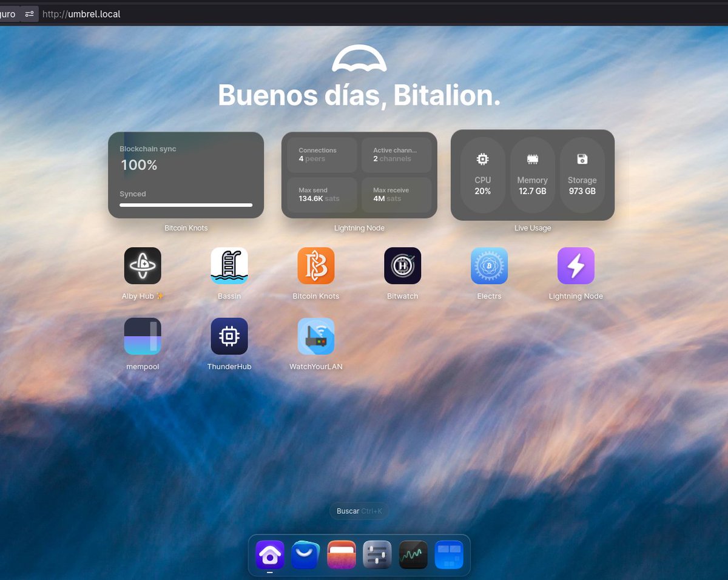Launch the Bassin app
The height and width of the screenshot is (580, 728).
coord(229,266)
